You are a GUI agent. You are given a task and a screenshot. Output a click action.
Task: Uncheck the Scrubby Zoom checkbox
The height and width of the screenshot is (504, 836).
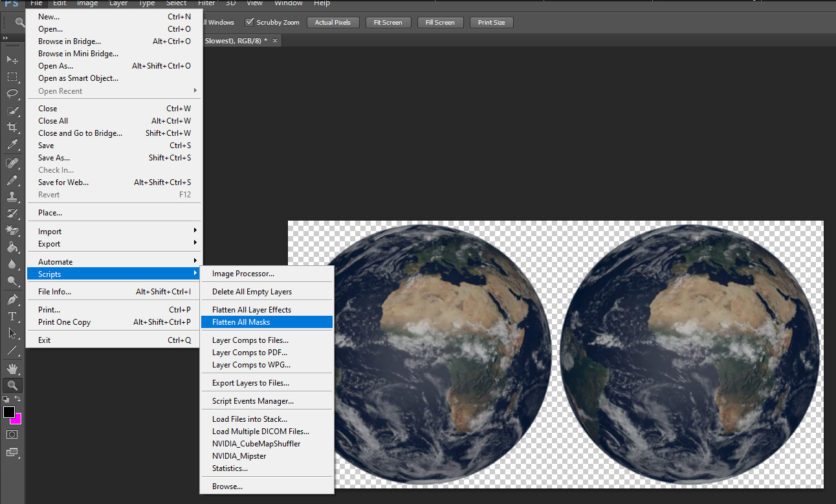[249, 23]
